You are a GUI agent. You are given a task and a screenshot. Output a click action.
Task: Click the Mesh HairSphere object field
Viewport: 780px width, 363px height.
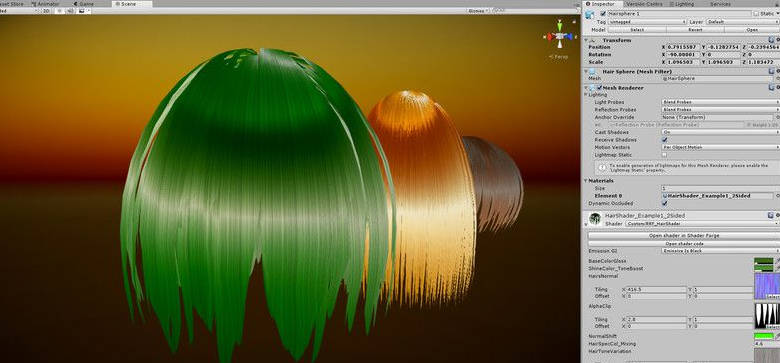tap(717, 79)
